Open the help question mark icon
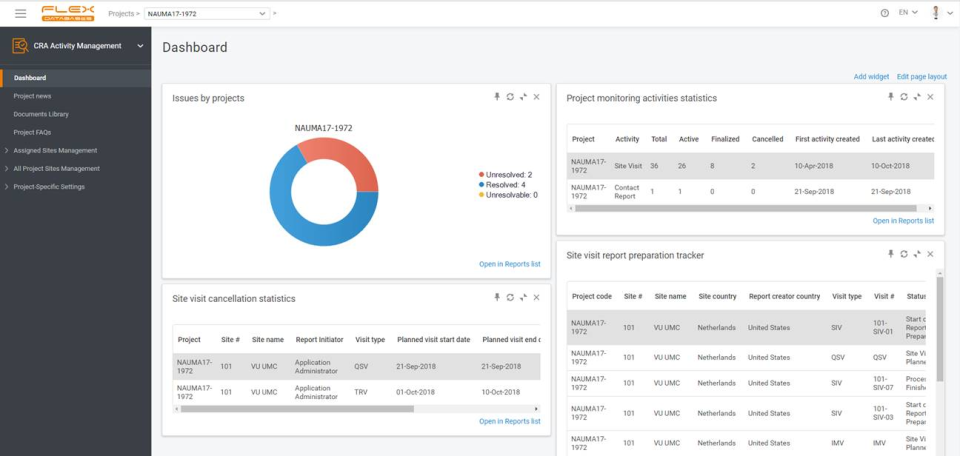The height and width of the screenshot is (456, 960). [x=885, y=13]
